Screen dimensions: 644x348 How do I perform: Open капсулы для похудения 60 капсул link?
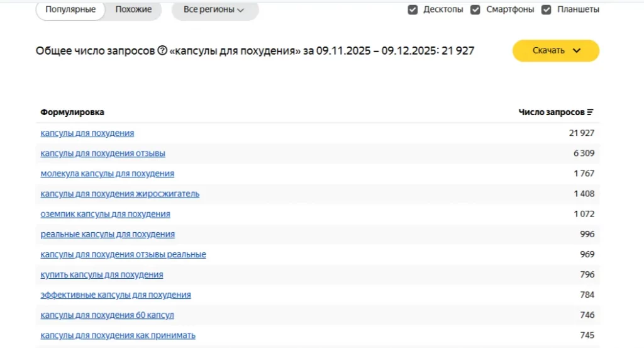coord(107,315)
